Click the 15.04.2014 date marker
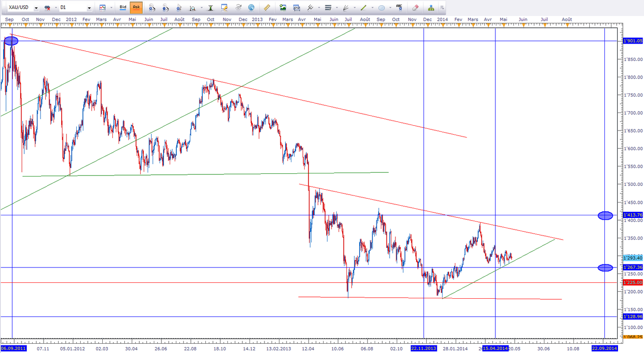This screenshot has width=644, height=353. click(x=495, y=349)
